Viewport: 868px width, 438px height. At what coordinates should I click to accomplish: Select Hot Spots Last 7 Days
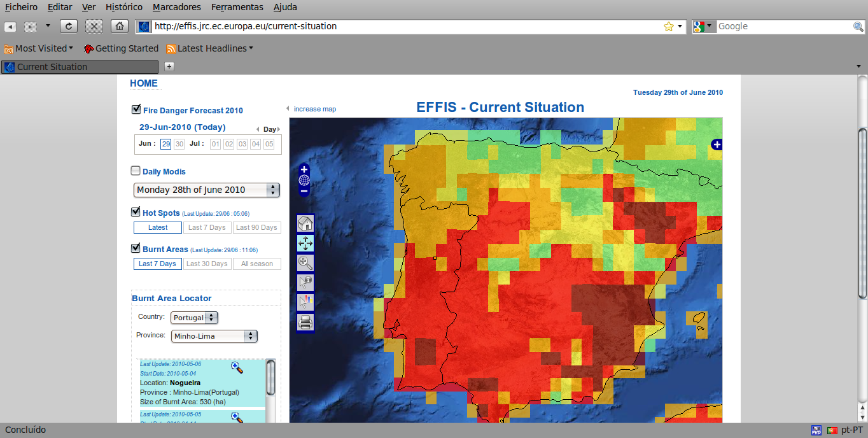[x=207, y=227]
